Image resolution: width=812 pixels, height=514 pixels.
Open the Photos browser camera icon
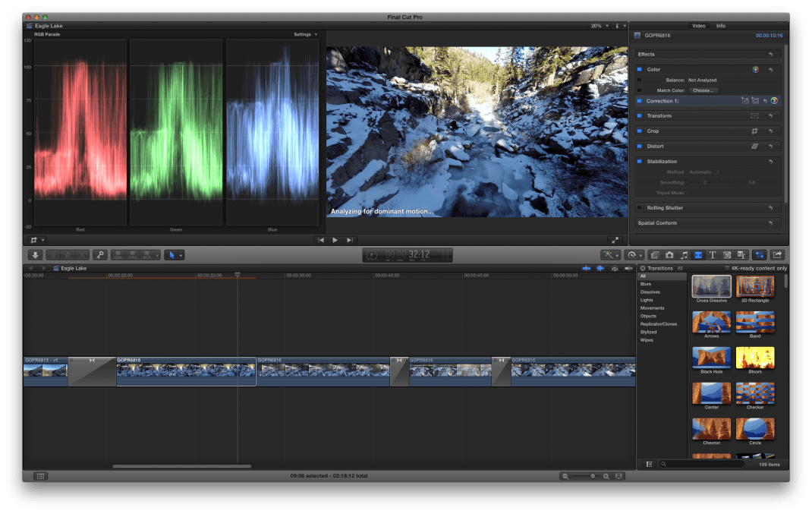669,255
